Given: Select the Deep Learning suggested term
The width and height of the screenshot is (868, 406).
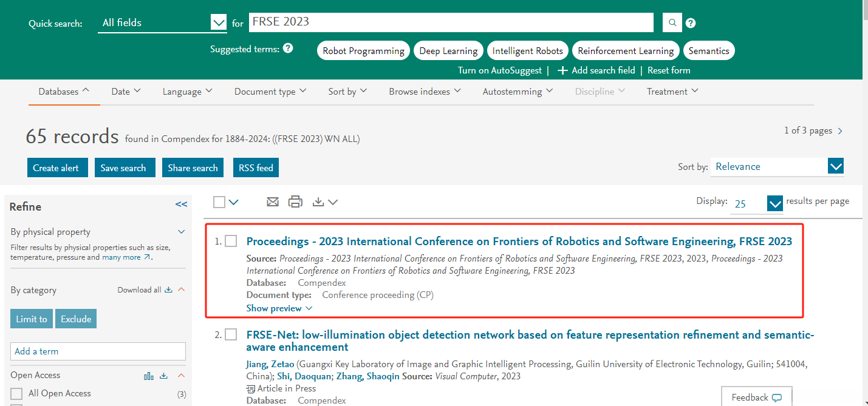Looking at the screenshot, I should tap(448, 51).
